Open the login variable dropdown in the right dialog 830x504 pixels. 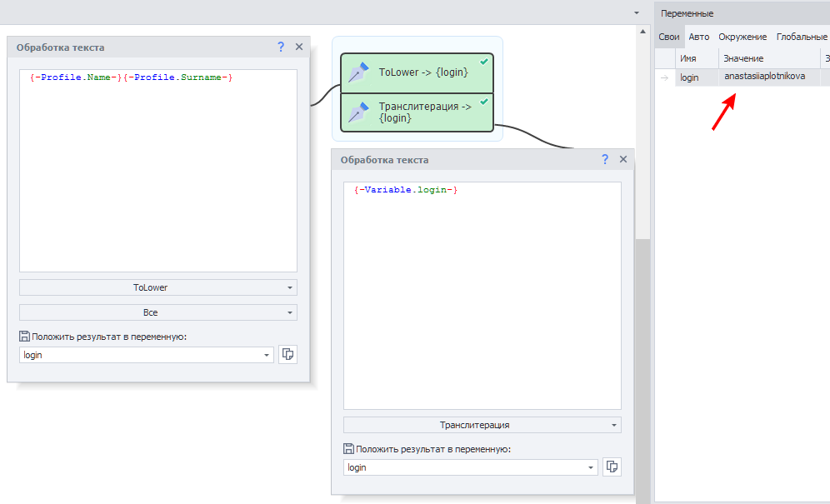[591, 467]
